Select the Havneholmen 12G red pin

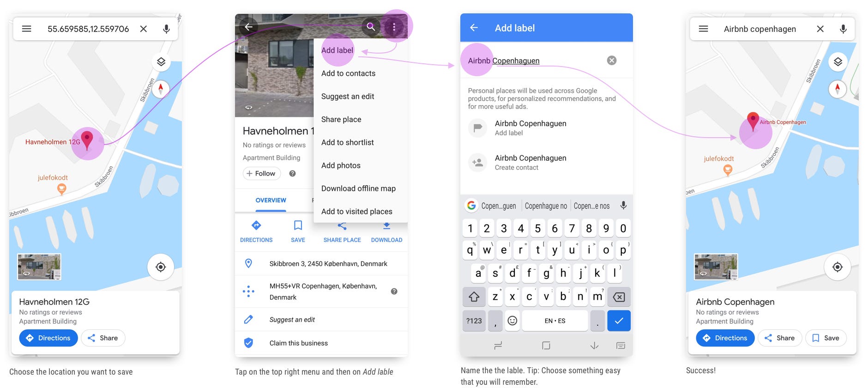[x=87, y=140]
